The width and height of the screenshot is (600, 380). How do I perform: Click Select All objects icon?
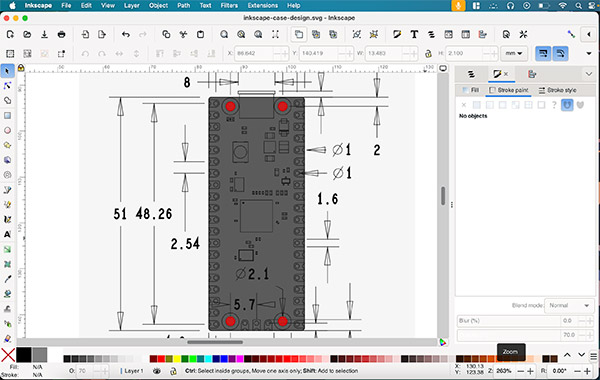point(10,54)
